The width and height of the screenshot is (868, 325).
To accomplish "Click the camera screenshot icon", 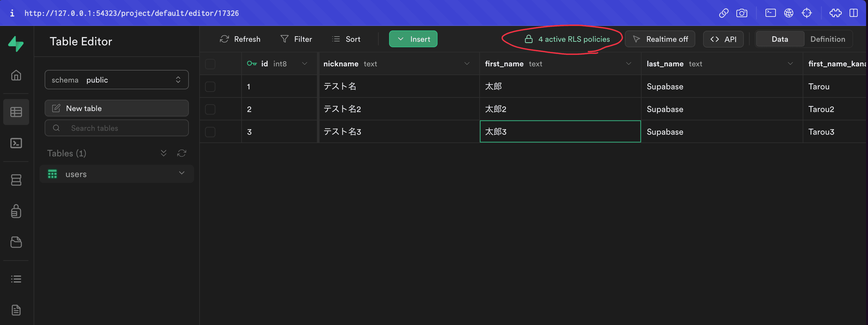I will (x=741, y=13).
